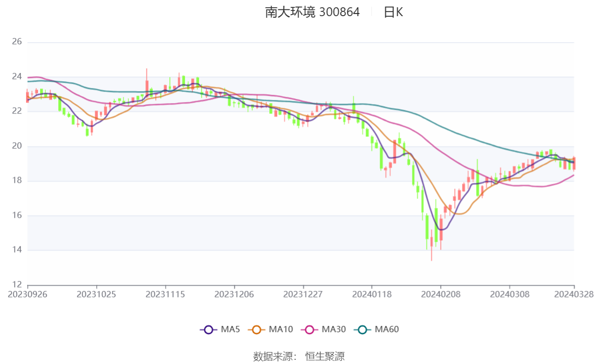Toggle the MA30 legend series

323,329
